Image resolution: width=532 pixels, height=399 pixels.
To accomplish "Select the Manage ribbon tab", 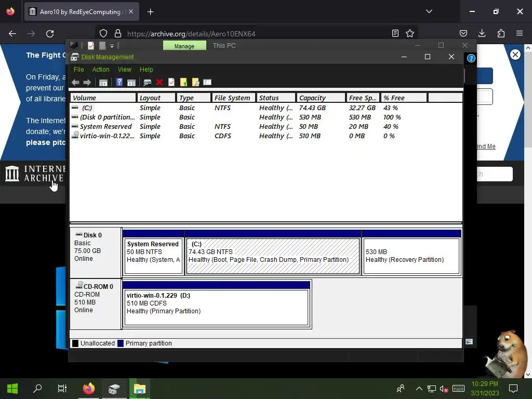I will point(184,46).
